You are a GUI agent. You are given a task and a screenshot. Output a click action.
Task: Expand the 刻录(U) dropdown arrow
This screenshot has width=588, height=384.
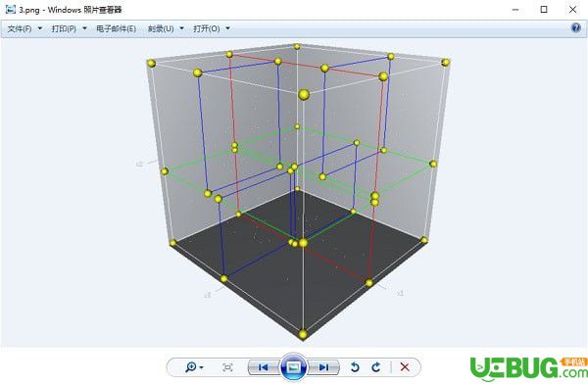182,28
